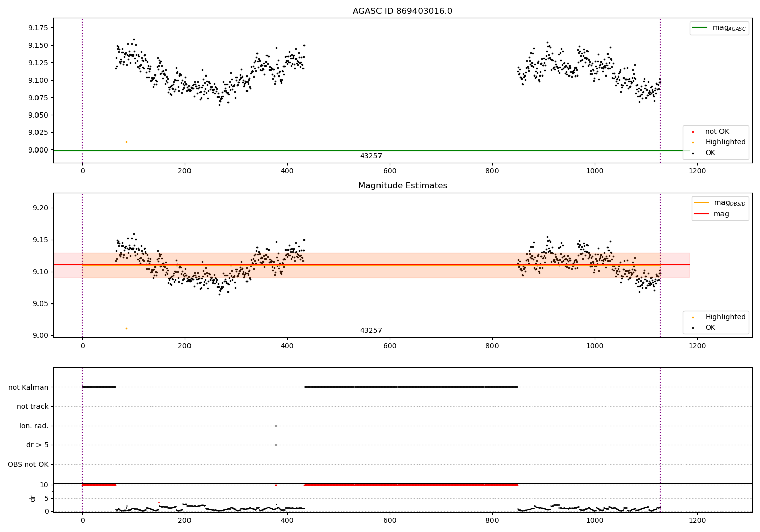
Task: Select the mag AGASC legend entry in top plot
Action: pyautogui.click(x=719, y=28)
